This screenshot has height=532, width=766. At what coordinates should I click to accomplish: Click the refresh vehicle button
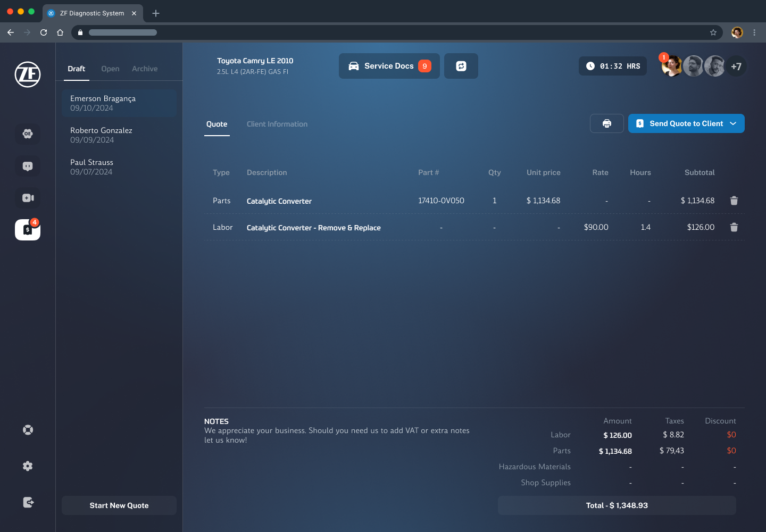461,66
